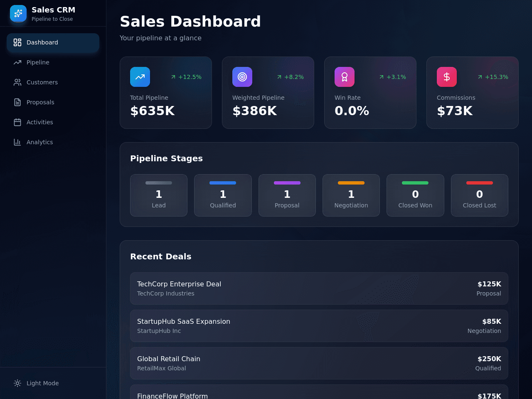This screenshot has height=399, width=532.
Task: Open the Dashboard menu item
Action: [x=53, y=42]
